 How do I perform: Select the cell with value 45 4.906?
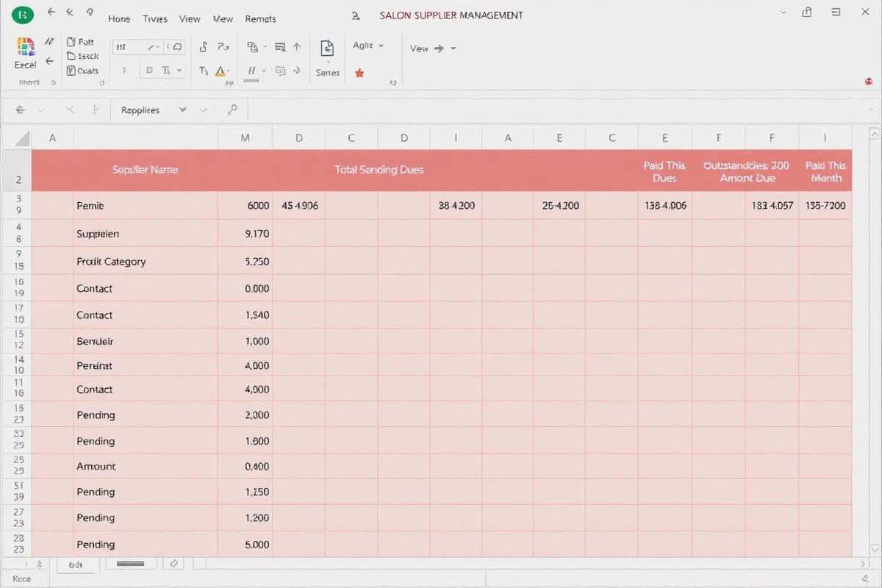[x=299, y=206]
